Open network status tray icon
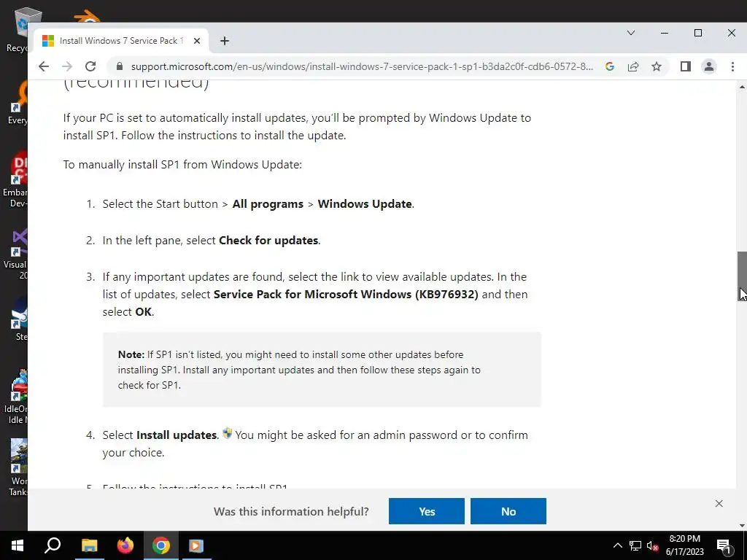The height and width of the screenshot is (560, 747). (635, 545)
